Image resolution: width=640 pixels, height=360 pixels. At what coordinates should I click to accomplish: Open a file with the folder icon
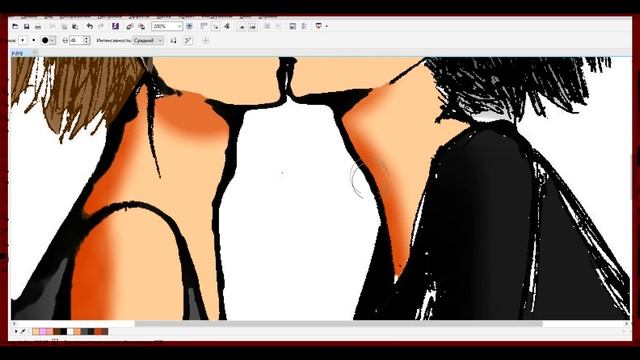(15, 27)
